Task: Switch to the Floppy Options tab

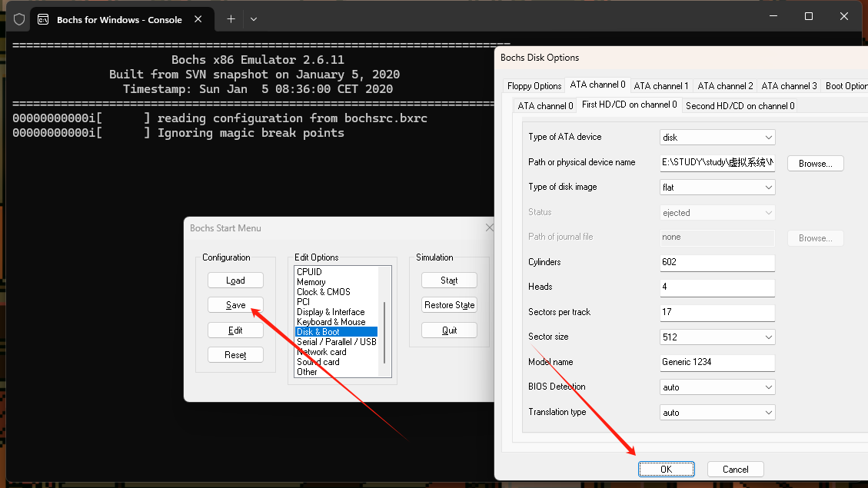Action: [534, 86]
